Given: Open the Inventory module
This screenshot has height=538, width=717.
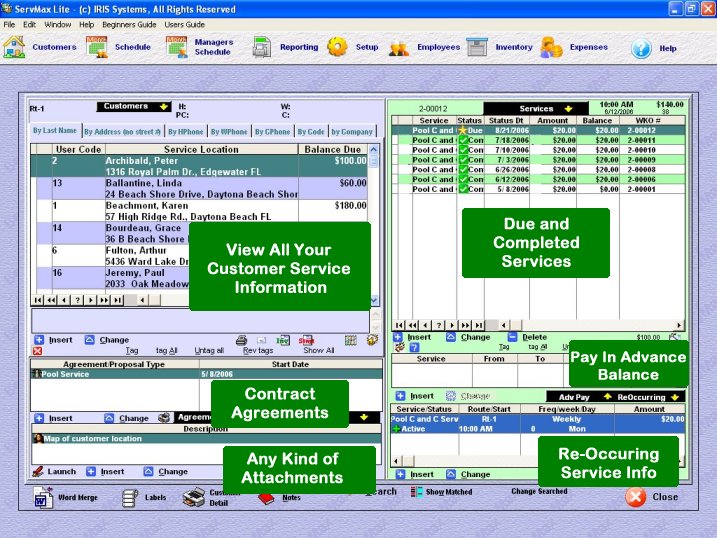Looking at the screenshot, I should pyautogui.click(x=499, y=47).
